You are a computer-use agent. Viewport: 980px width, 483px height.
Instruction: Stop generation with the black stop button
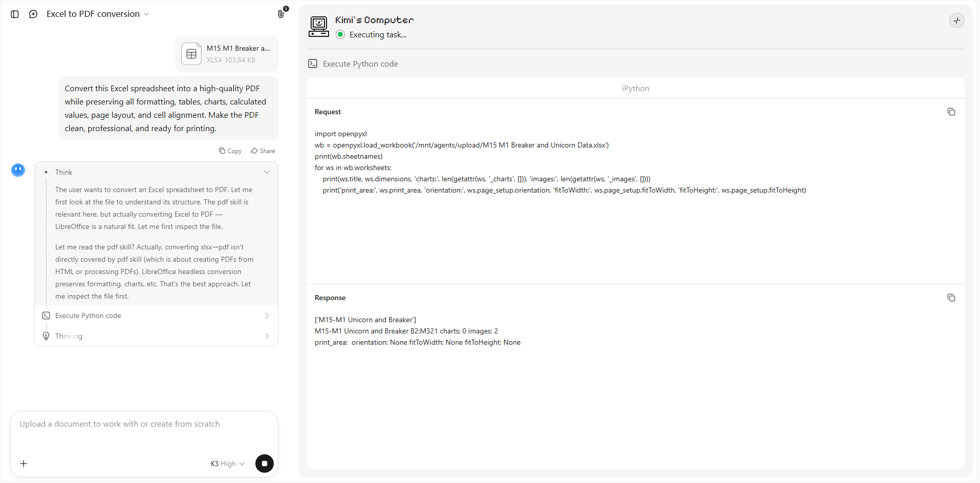click(x=265, y=464)
